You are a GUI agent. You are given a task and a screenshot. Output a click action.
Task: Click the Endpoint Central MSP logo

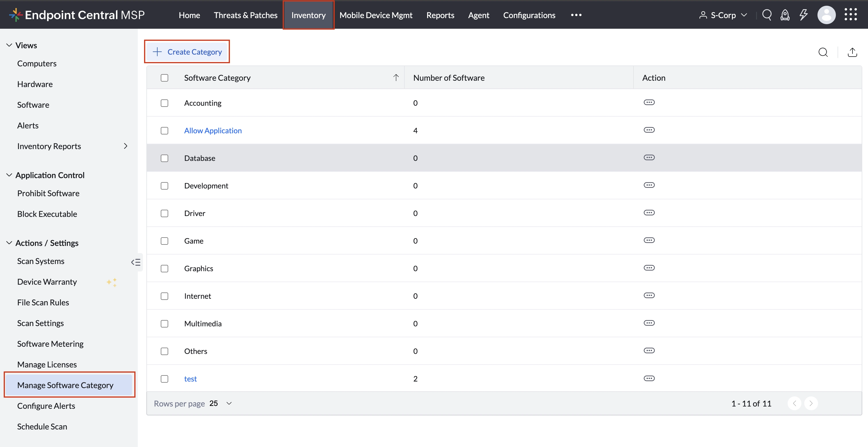[77, 15]
